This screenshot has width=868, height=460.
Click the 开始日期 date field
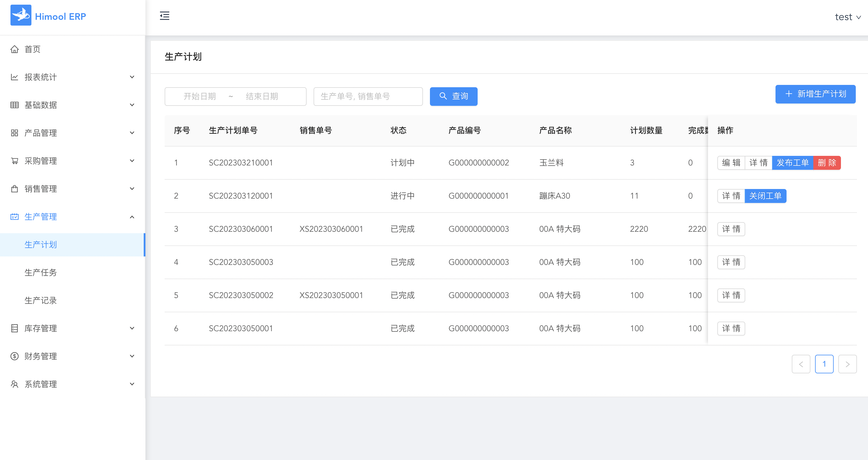[200, 97]
